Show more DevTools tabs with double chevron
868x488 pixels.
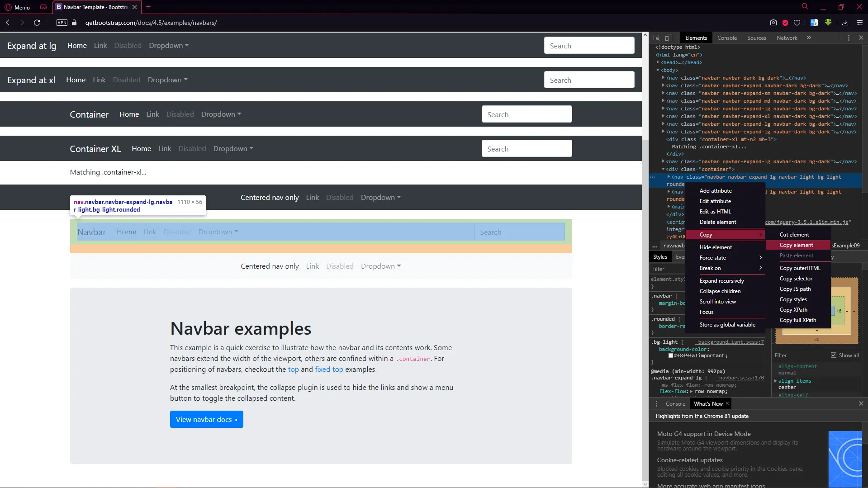pos(809,38)
